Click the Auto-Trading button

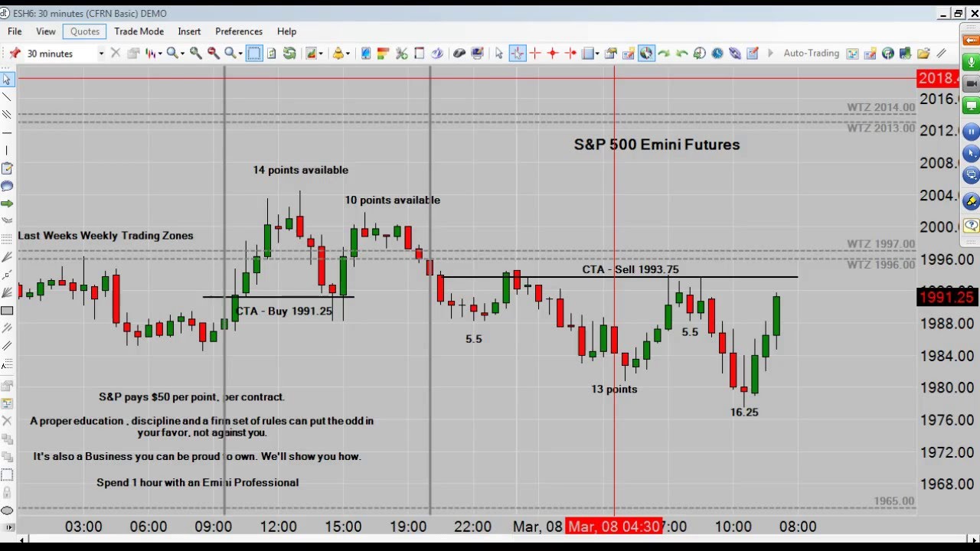(811, 53)
